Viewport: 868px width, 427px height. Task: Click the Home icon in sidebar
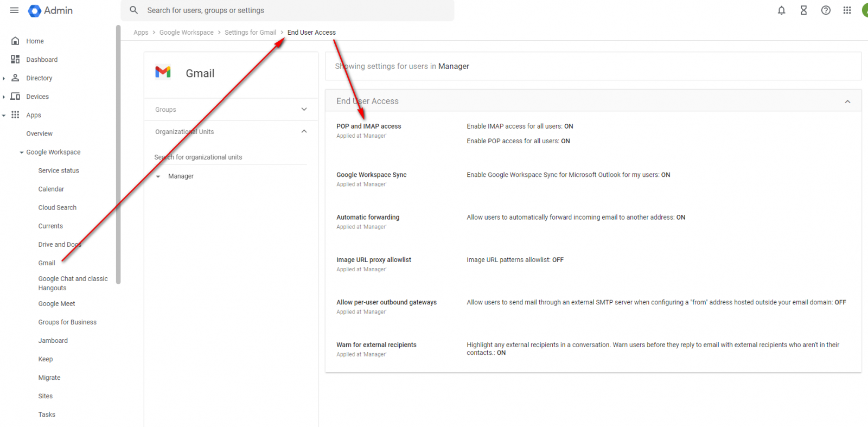tap(15, 41)
